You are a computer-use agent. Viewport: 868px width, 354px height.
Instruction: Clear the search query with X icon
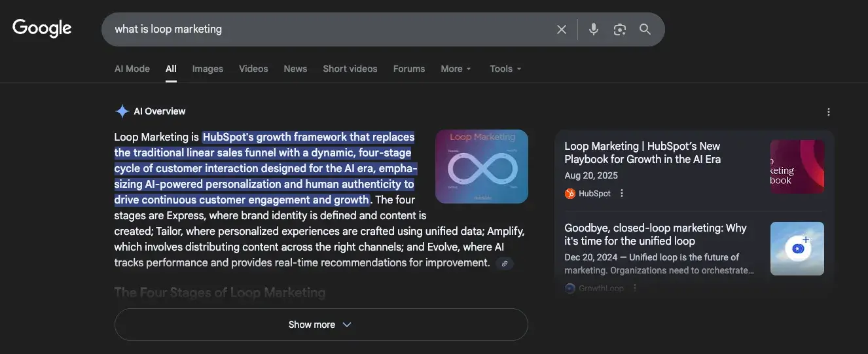pos(561,29)
